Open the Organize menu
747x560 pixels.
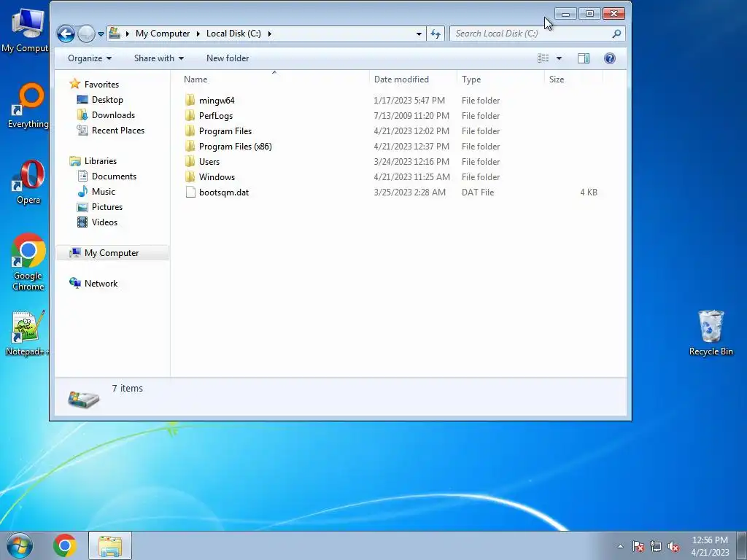pos(90,58)
